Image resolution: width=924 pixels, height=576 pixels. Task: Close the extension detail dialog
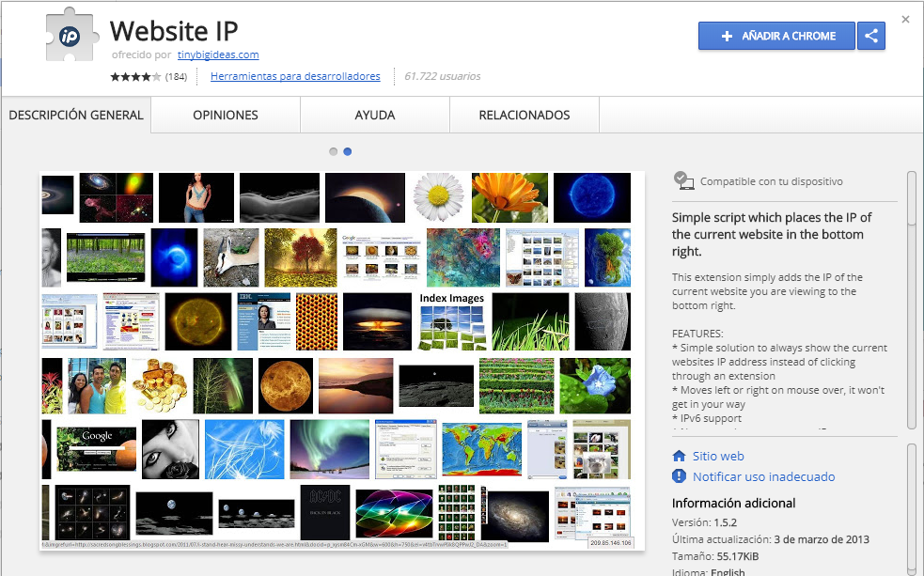pos(905,19)
